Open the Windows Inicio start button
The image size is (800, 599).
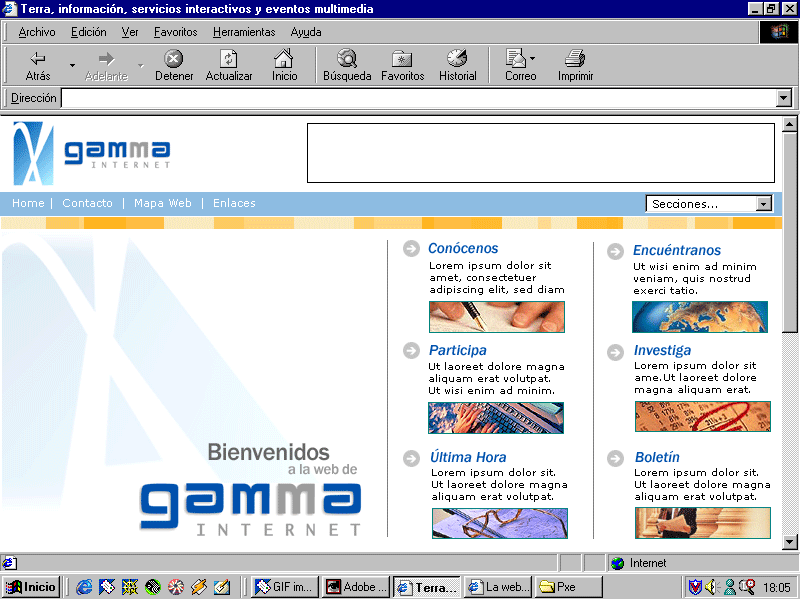[x=31, y=587]
